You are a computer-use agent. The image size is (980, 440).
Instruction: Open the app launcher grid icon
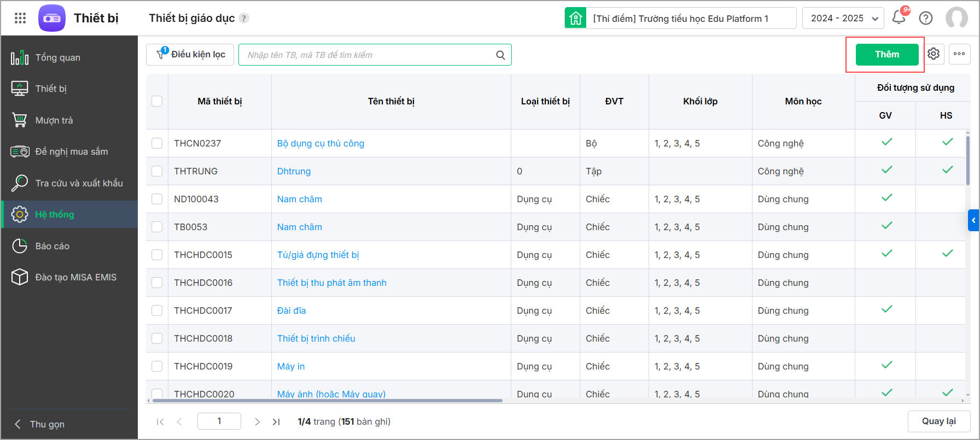tap(20, 18)
